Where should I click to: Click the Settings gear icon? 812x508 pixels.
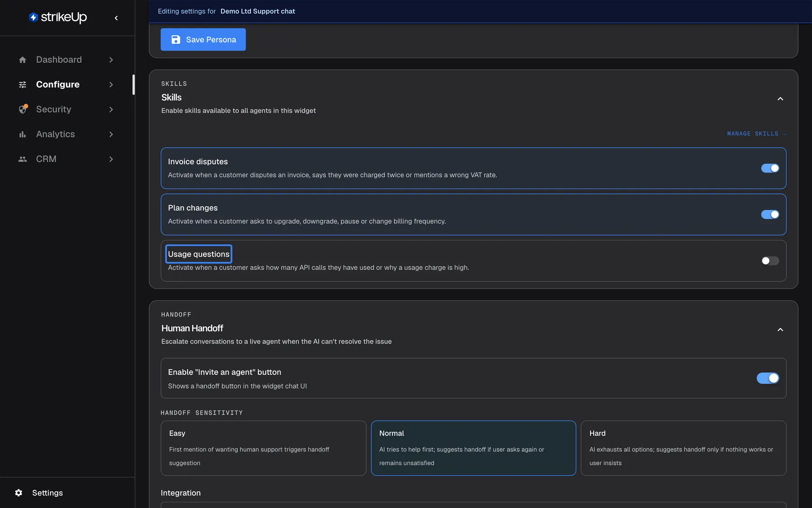[18, 493]
